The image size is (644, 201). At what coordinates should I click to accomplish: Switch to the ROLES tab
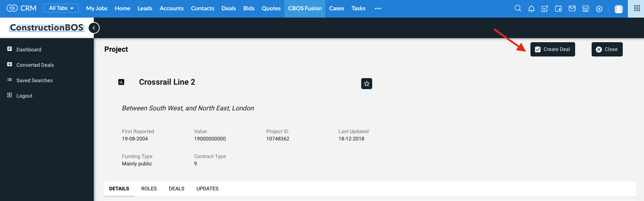click(149, 189)
